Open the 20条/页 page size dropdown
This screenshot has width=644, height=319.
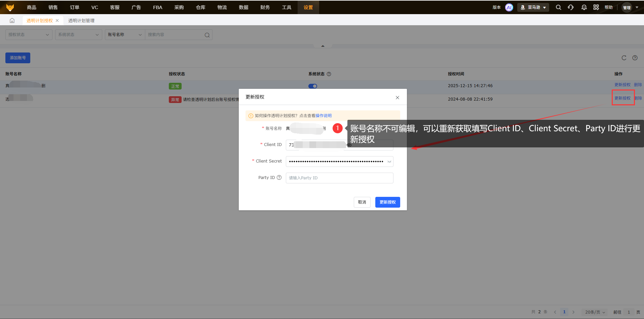tap(595, 312)
